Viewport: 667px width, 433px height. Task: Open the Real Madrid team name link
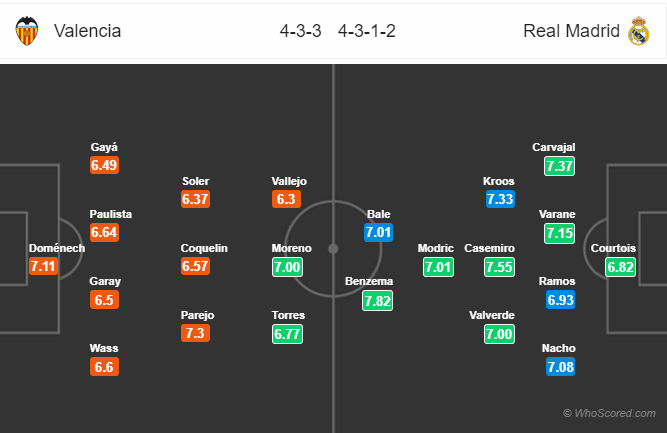571,31
